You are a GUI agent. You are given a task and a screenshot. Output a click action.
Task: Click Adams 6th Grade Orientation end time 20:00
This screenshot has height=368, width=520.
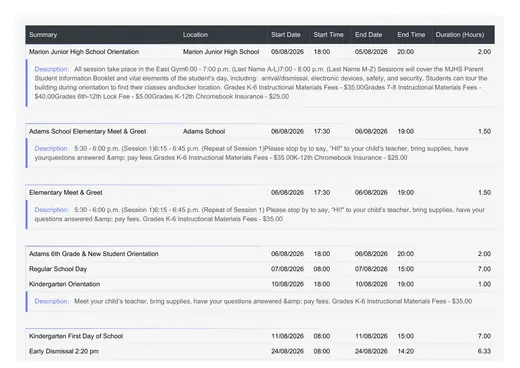pyautogui.click(x=405, y=254)
